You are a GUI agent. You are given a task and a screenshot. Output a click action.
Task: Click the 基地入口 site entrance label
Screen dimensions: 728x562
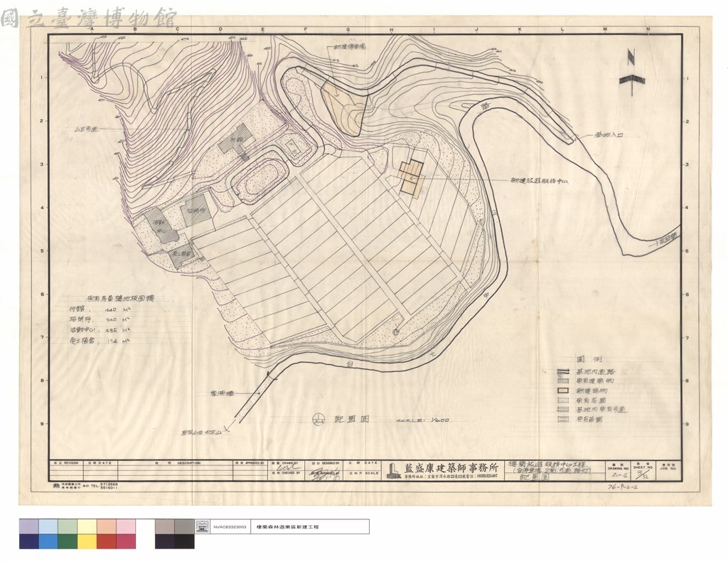(606, 136)
